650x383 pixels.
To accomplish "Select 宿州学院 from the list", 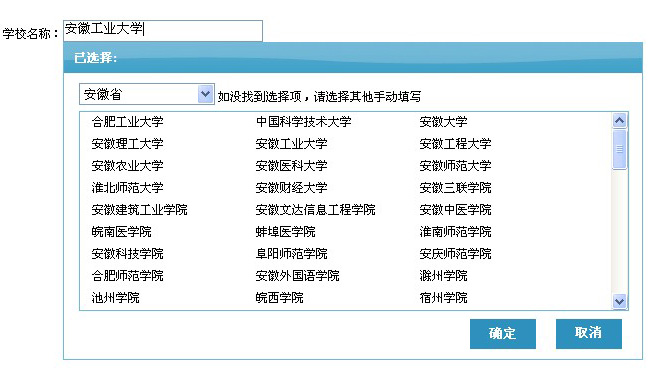I will [x=443, y=298].
